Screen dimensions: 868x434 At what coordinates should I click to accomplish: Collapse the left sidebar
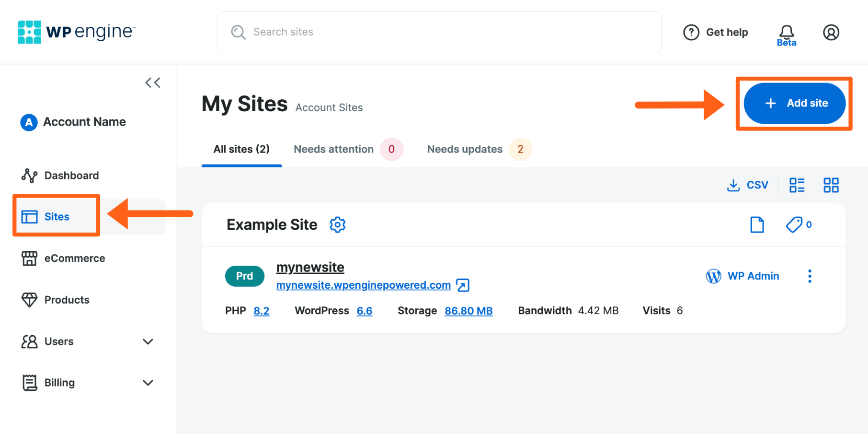[x=152, y=82]
